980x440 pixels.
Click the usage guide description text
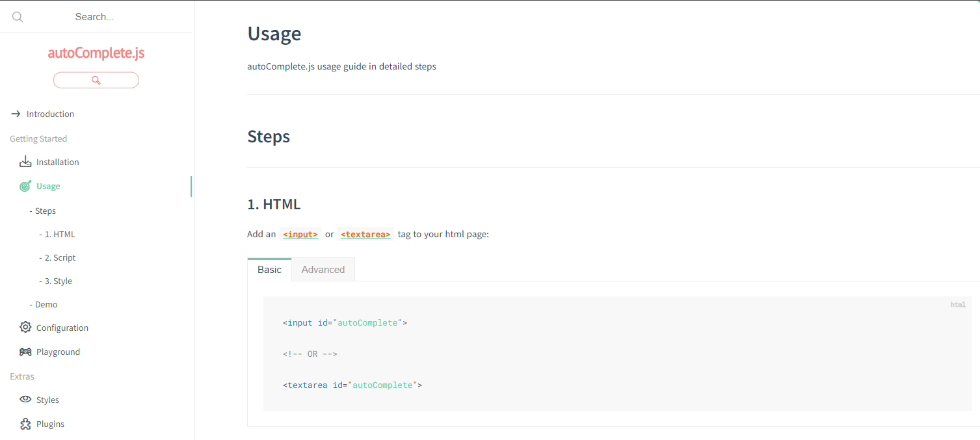[x=341, y=66]
